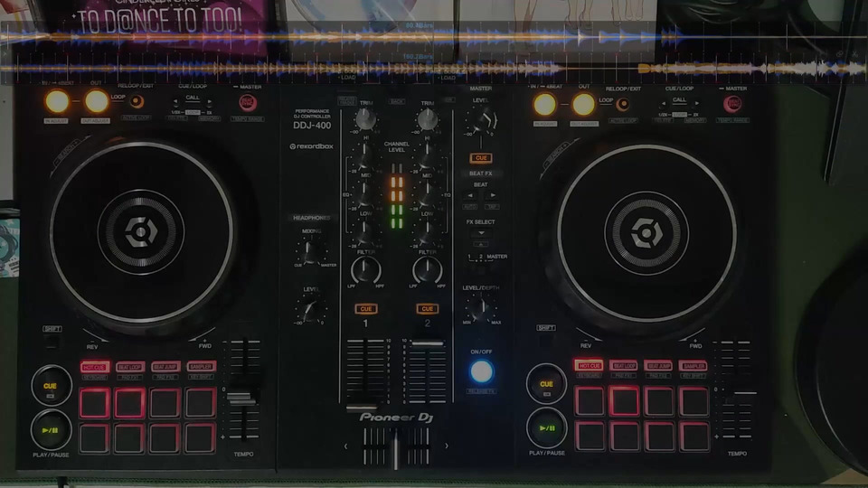The width and height of the screenshot is (868, 488).
Task: Increase beat value with BEAT right arrow
Action: click(492, 195)
